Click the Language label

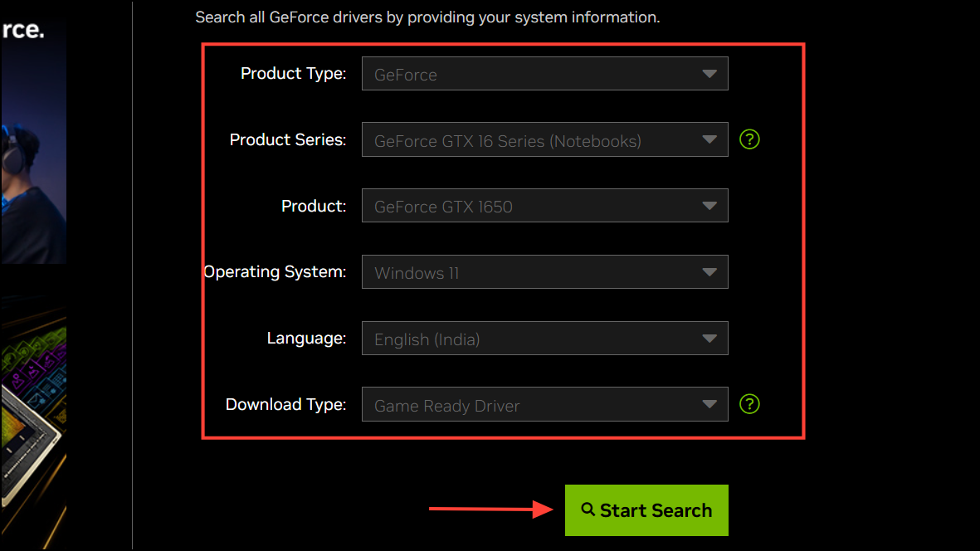[306, 339]
